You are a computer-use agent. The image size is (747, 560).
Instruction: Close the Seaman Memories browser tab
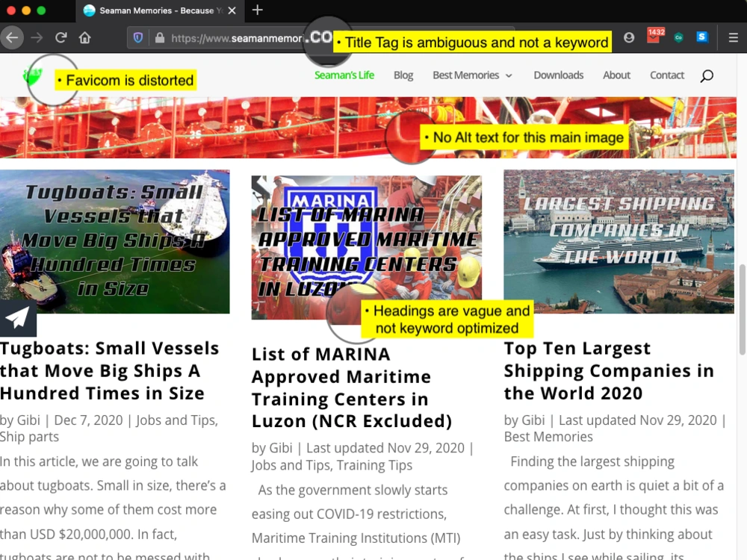pos(232,10)
